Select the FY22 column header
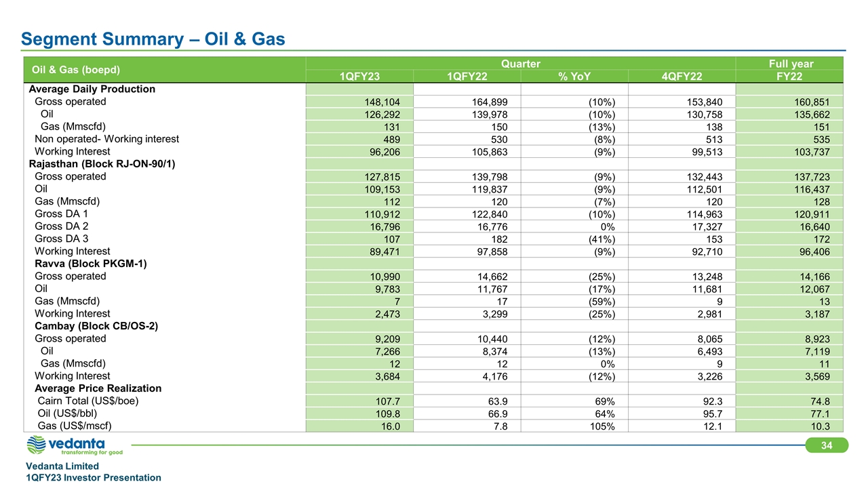 pyautogui.click(x=789, y=76)
